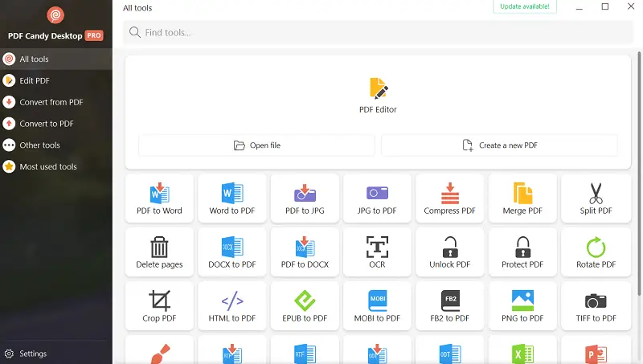Select the Delete pages tool

coord(159,252)
